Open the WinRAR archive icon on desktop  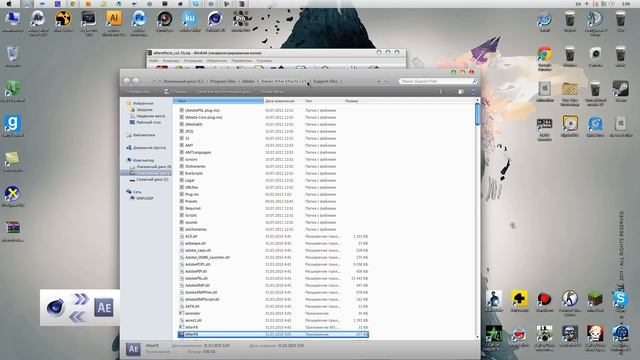(13, 228)
